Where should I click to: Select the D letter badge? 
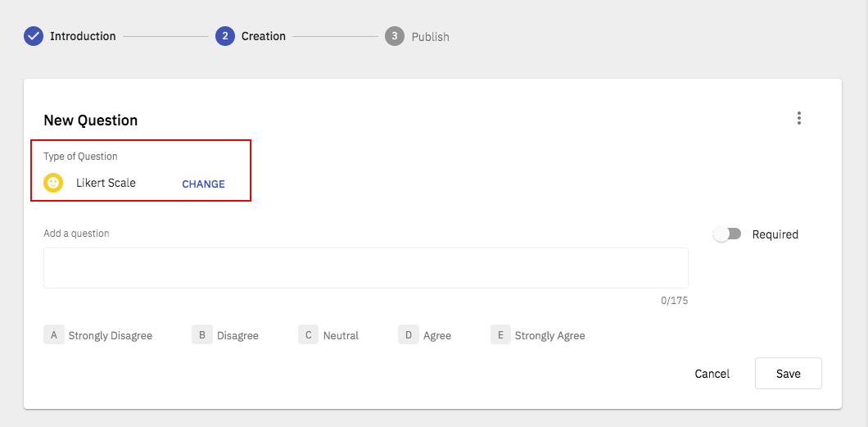(409, 335)
